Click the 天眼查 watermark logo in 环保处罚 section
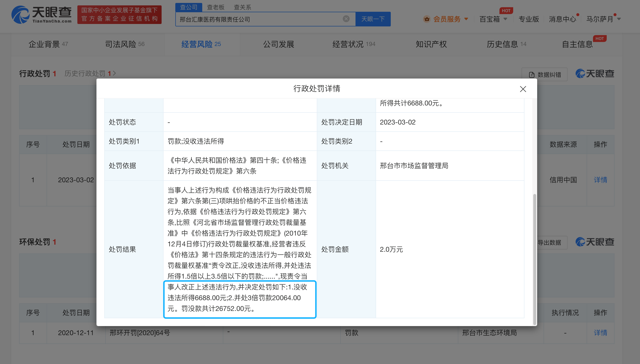 point(595,242)
